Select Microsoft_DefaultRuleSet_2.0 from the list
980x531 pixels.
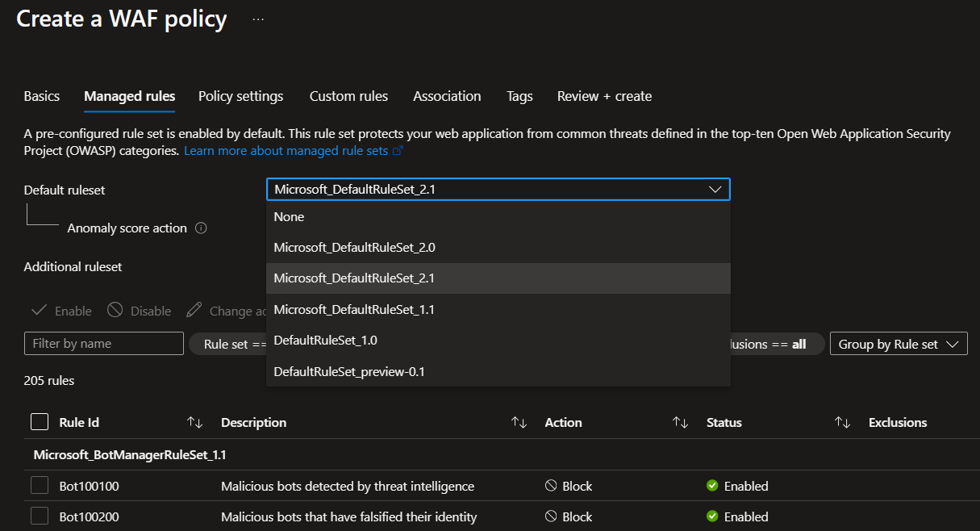(354, 248)
